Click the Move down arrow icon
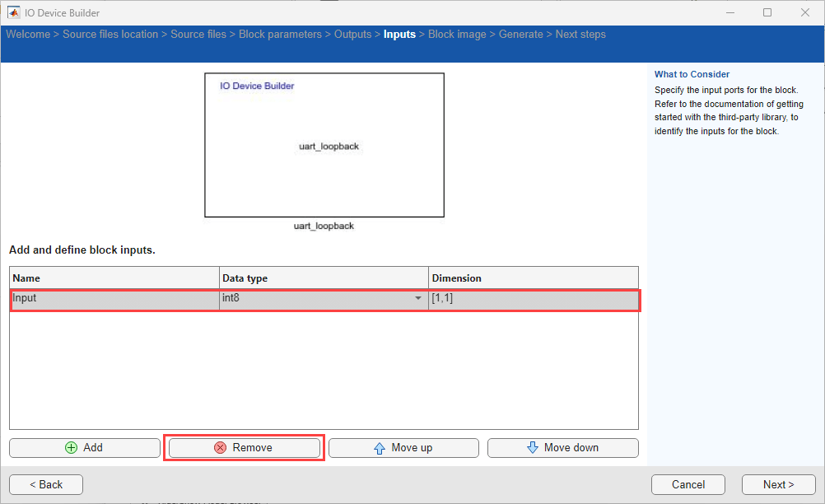 [x=533, y=447]
